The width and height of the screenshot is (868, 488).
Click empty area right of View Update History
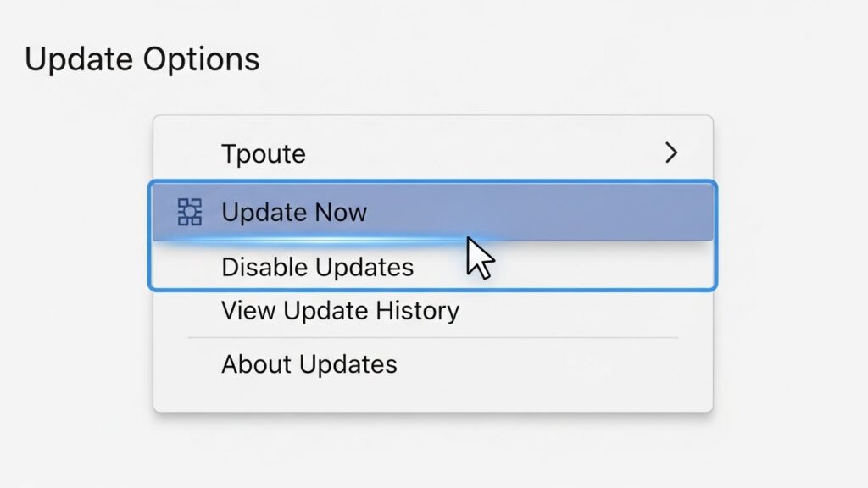[581, 310]
